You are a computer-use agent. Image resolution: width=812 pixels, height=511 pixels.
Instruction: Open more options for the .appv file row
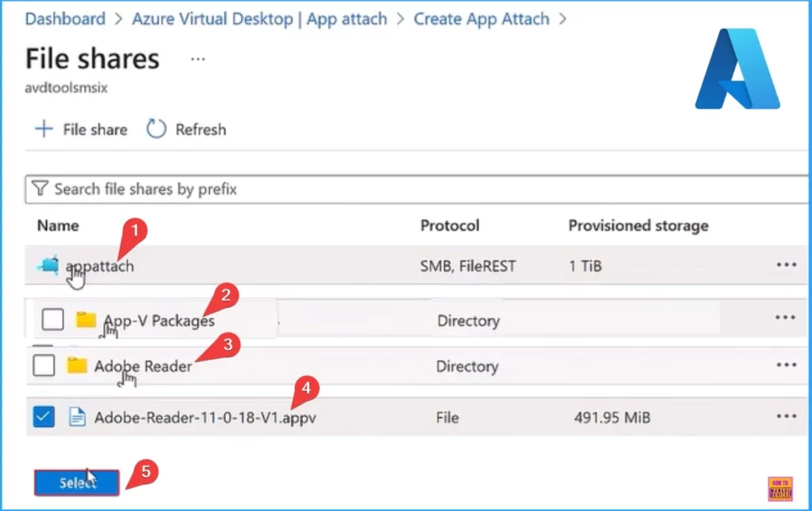point(786,416)
